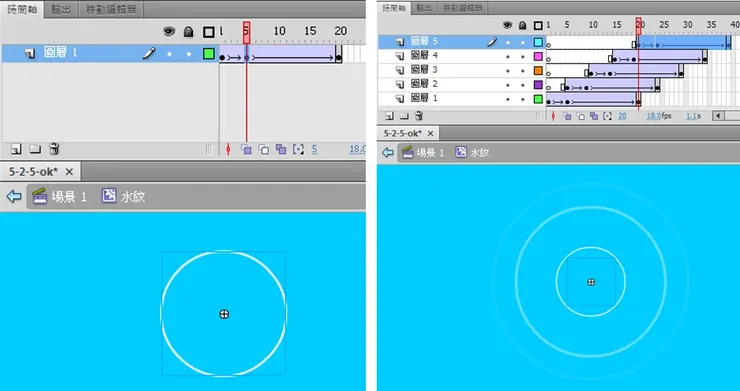The height and width of the screenshot is (391, 740).
Task: Click lock header to lock all layers, right timeline
Action: tap(522, 25)
